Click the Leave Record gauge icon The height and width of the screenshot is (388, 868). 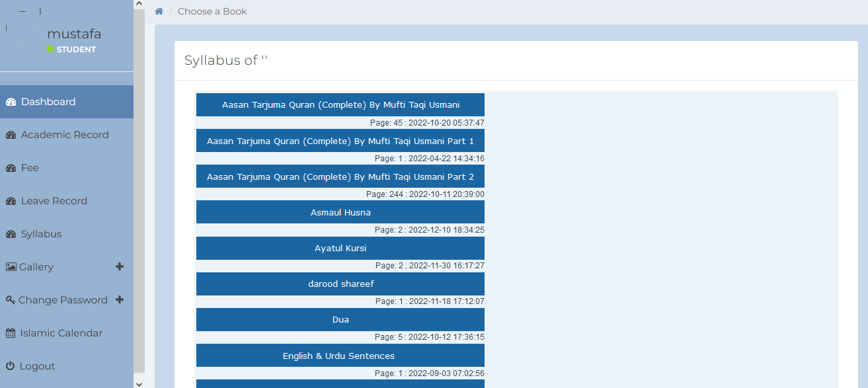(11, 201)
